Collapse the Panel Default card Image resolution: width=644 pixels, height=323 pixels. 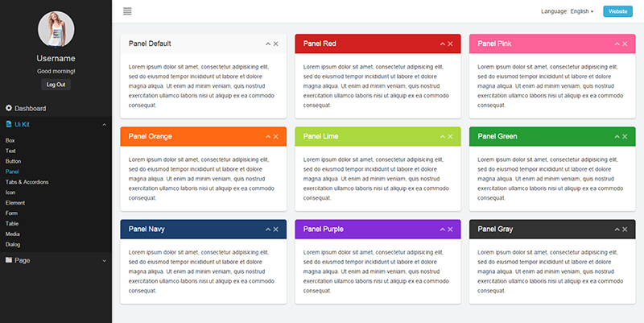[267, 43]
